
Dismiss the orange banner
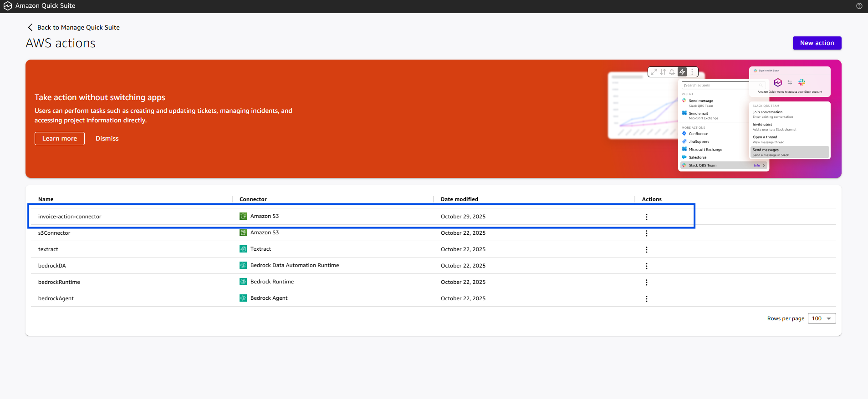107,138
